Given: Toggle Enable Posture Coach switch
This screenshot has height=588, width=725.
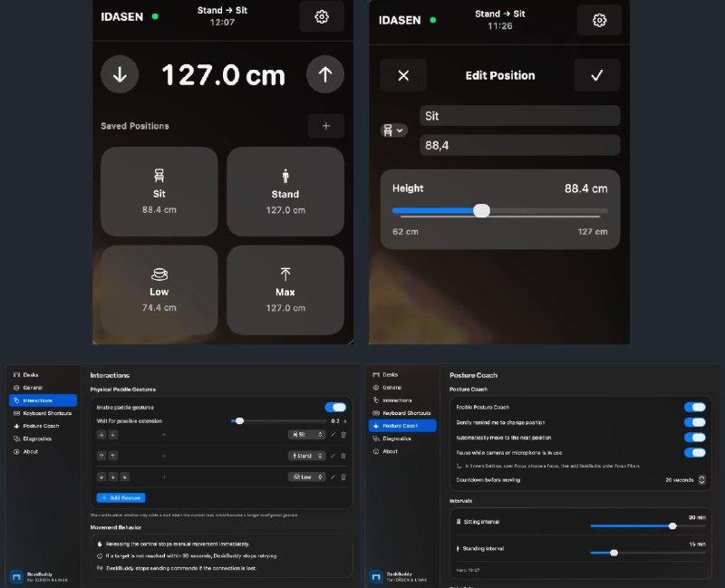Looking at the screenshot, I should 695,408.
